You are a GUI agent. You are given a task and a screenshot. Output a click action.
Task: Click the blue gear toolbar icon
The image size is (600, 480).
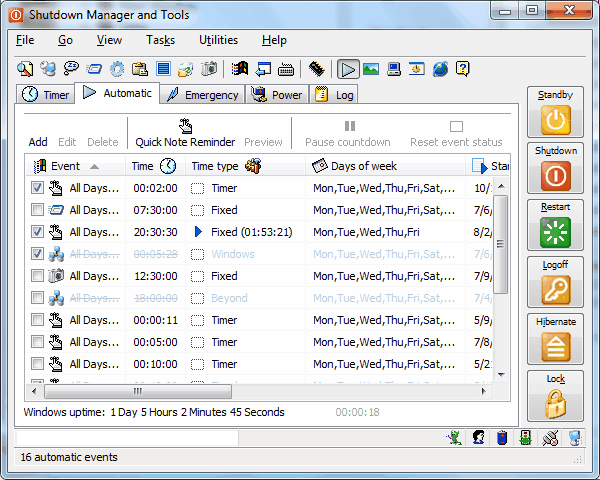click(x=117, y=69)
